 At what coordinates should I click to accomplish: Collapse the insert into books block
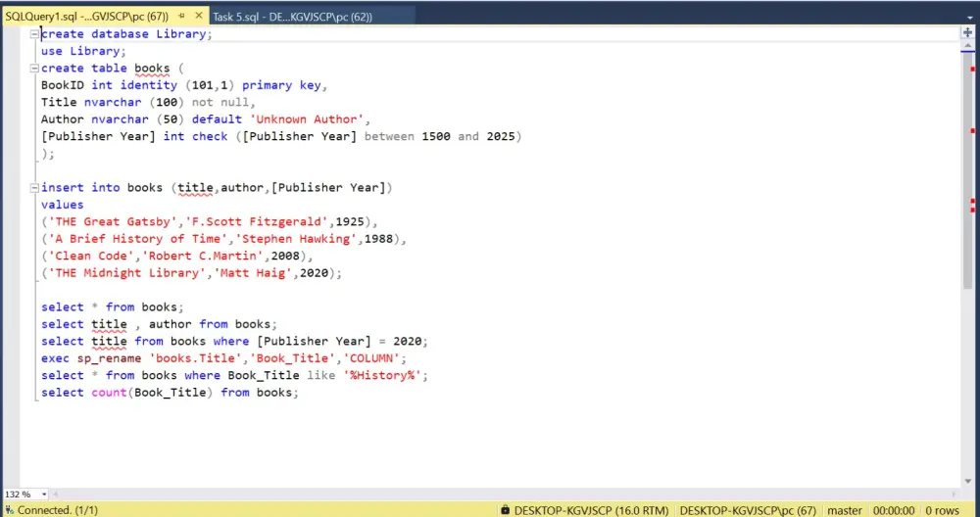(35, 188)
